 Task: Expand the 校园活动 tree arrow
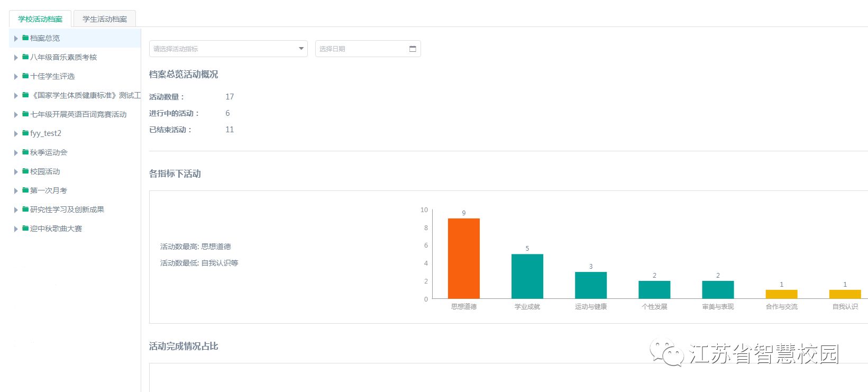coord(16,172)
